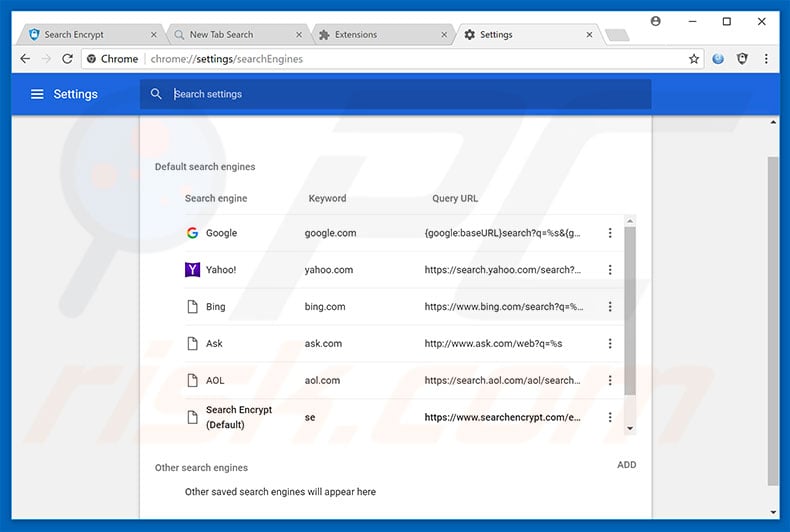
Task: Close the Extensions tab
Action: pyautogui.click(x=444, y=35)
